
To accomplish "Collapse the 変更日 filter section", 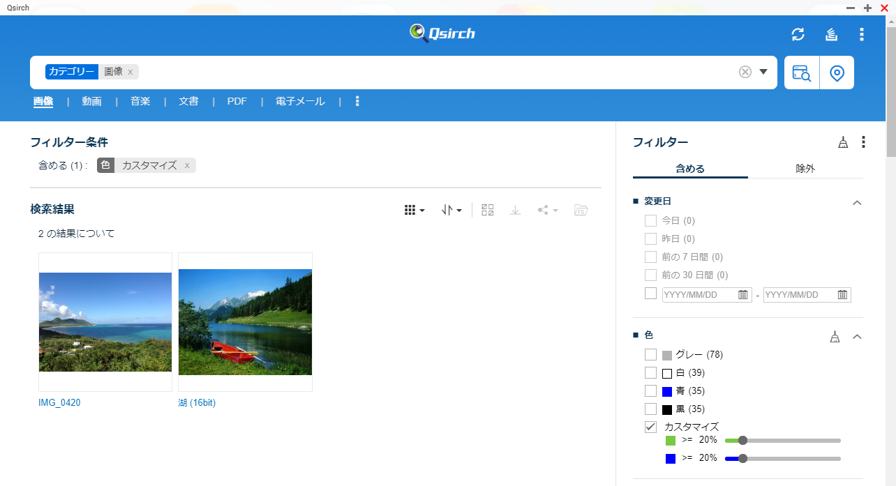I will [x=857, y=202].
